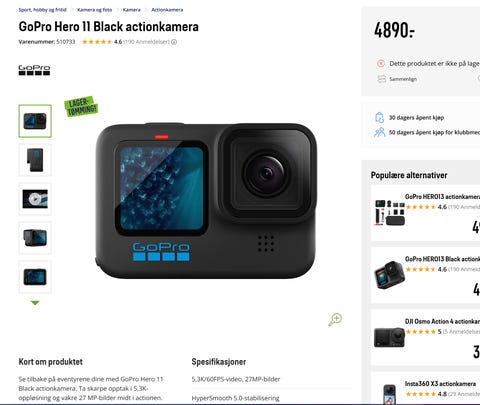This screenshot has width=480, height=405.
Task: Expand more thumbnails with green down arrow
Action: click(x=35, y=303)
